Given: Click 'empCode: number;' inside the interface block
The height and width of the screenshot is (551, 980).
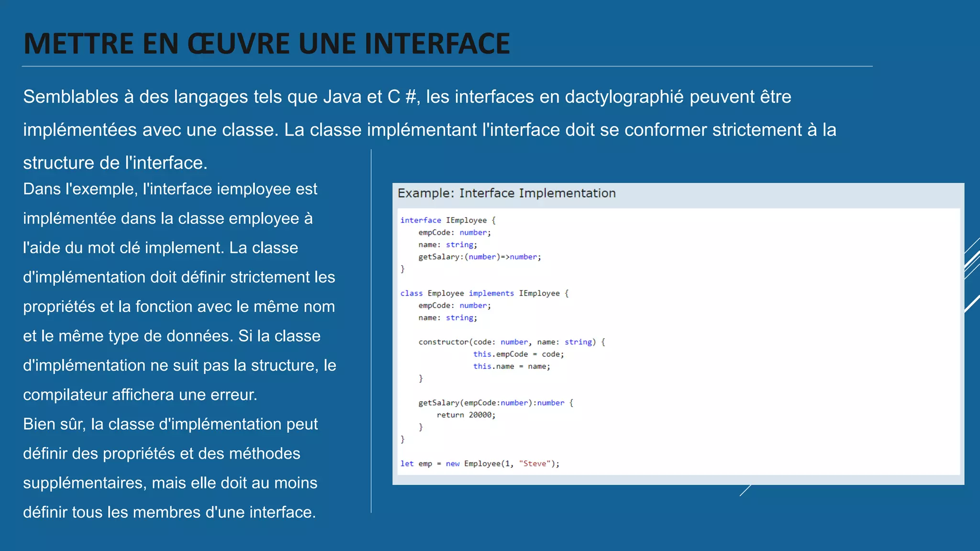Looking at the screenshot, I should (x=455, y=232).
